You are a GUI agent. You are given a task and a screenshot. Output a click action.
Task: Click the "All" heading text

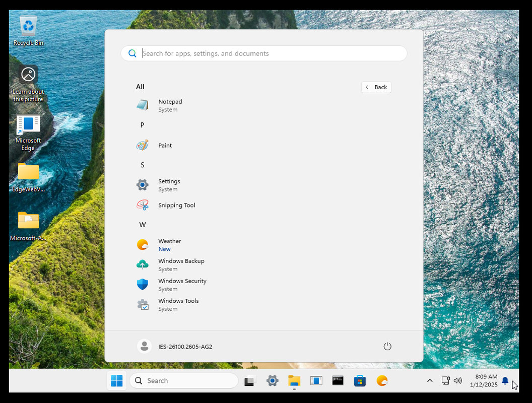point(140,87)
